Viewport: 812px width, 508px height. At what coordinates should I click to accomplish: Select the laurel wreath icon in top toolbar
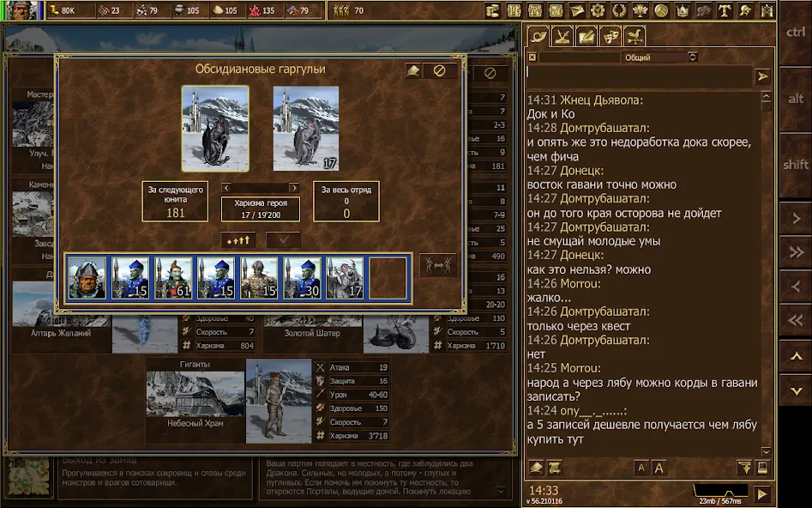[618, 10]
